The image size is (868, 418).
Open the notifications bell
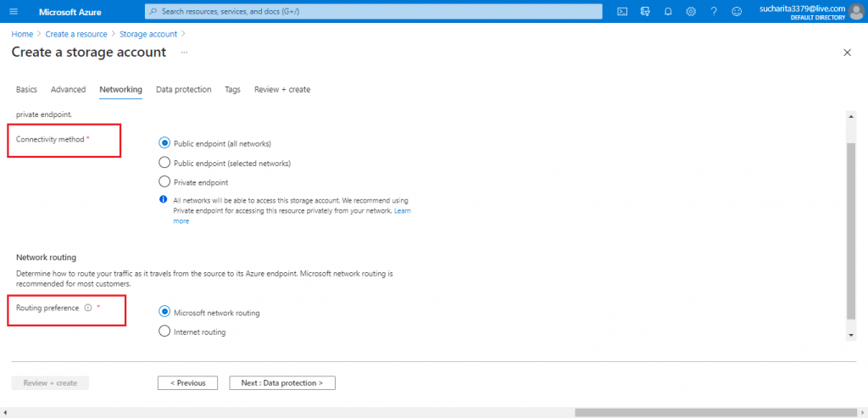click(668, 12)
